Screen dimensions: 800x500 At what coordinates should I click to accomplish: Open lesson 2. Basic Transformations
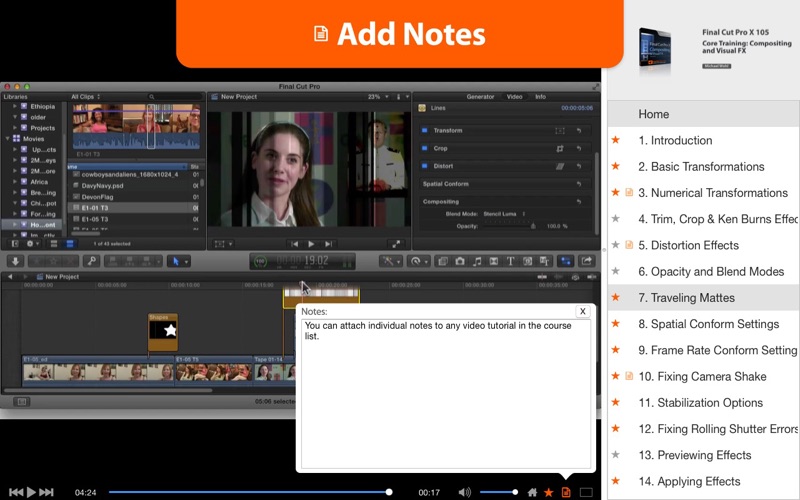[x=701, y=167]
